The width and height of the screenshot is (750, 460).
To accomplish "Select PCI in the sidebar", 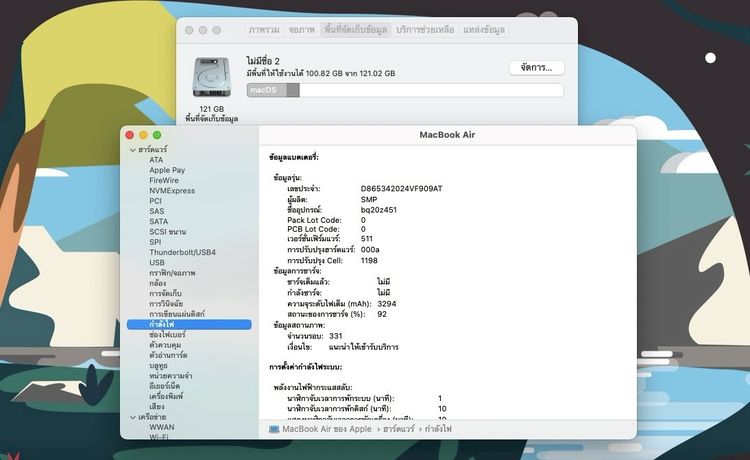I will click(155, 201).
